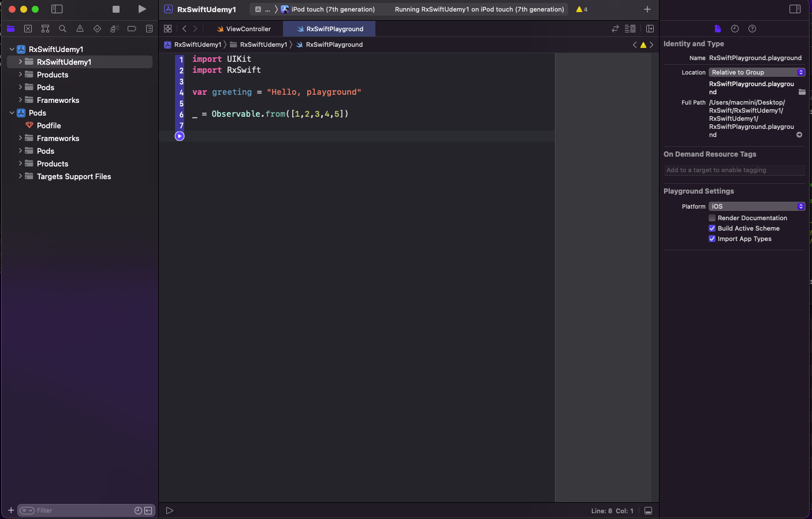Click the resource tags input field

(x=734, y=170)
